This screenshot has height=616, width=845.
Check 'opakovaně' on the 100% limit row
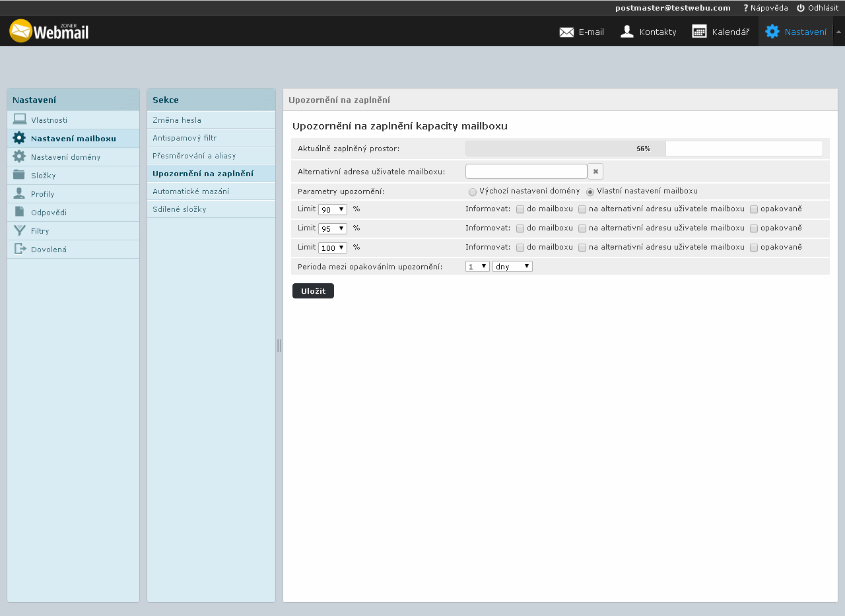point(754,248)
